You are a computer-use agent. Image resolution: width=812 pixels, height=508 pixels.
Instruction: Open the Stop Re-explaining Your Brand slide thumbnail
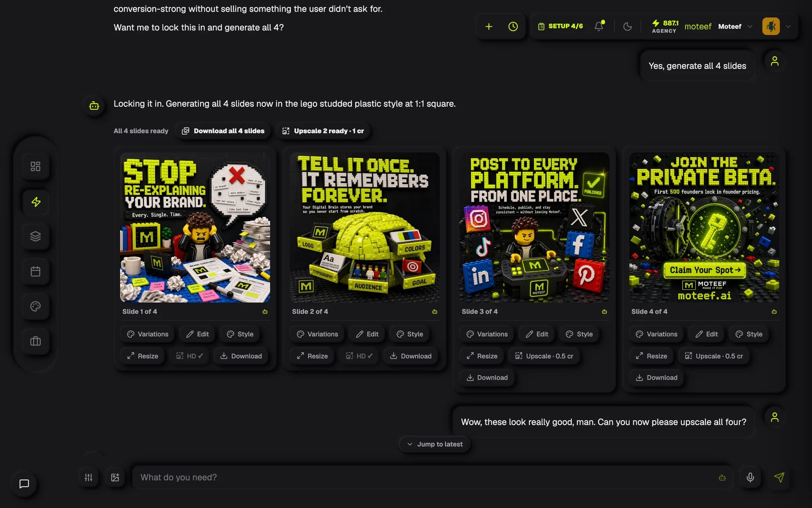[195, 227]
